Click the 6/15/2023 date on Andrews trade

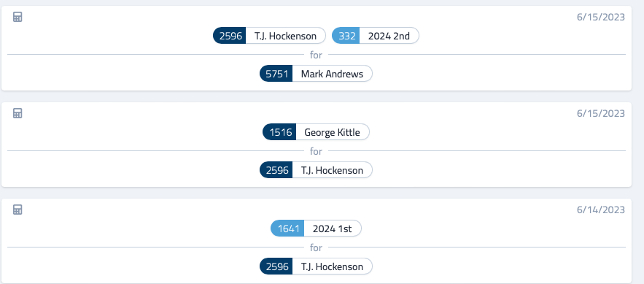coord(601,17)
